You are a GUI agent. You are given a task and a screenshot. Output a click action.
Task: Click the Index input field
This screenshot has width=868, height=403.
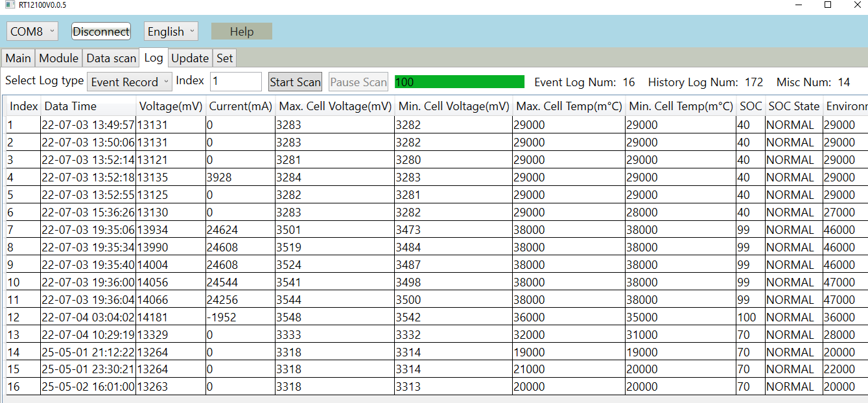235,81
